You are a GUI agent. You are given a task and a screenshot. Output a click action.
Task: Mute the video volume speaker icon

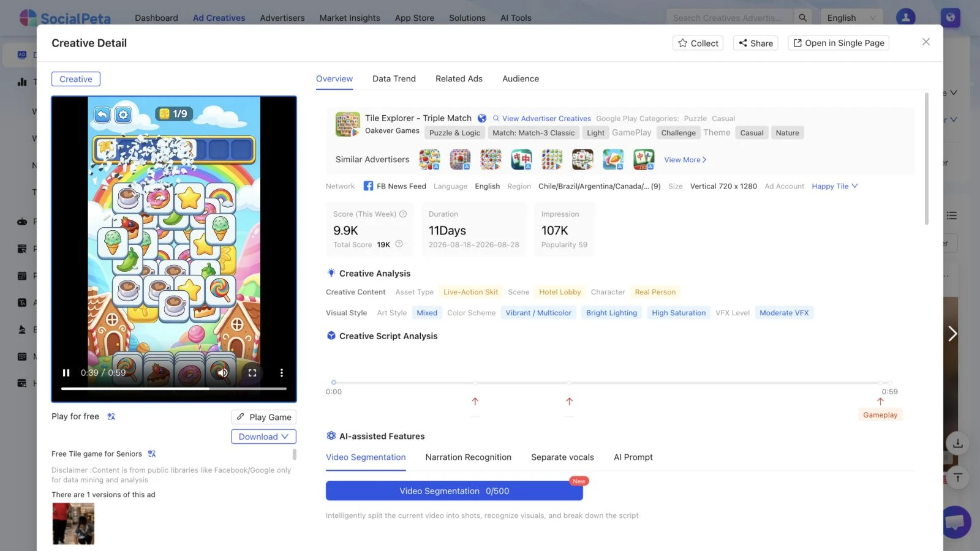(222, 373)
